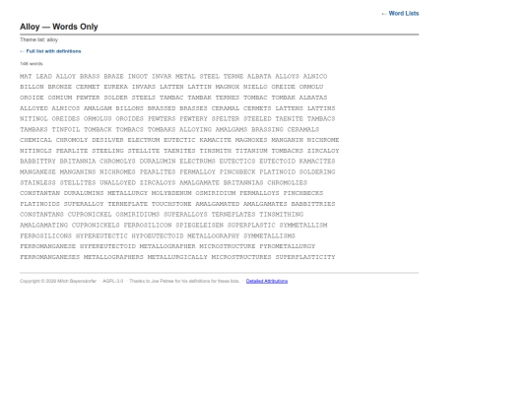Screen dimensions: 532x399
Task: Click the word 'INGOT'
Action: coord(138,76)
